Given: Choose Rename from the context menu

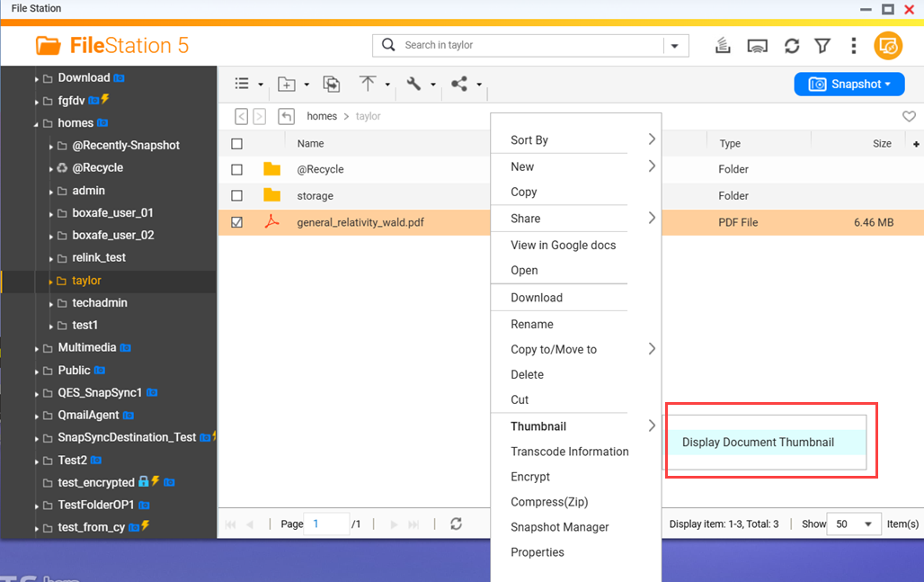Looking at the screenshot, I should click(x=532, y=324).
